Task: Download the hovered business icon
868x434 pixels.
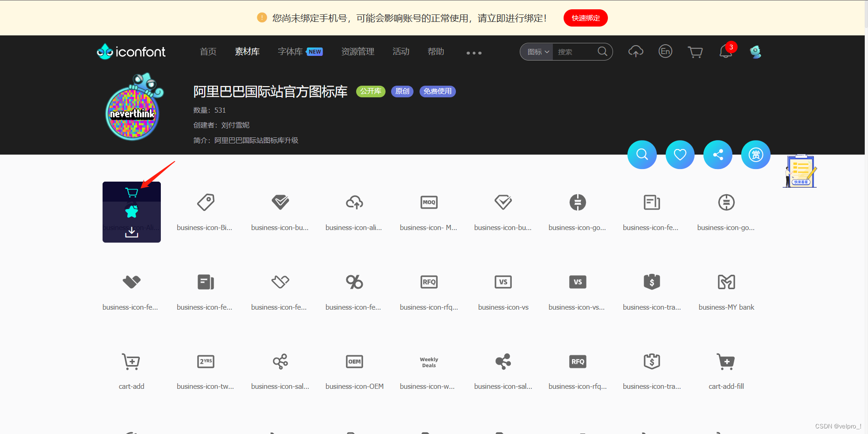Action: [x=131, y=232]
